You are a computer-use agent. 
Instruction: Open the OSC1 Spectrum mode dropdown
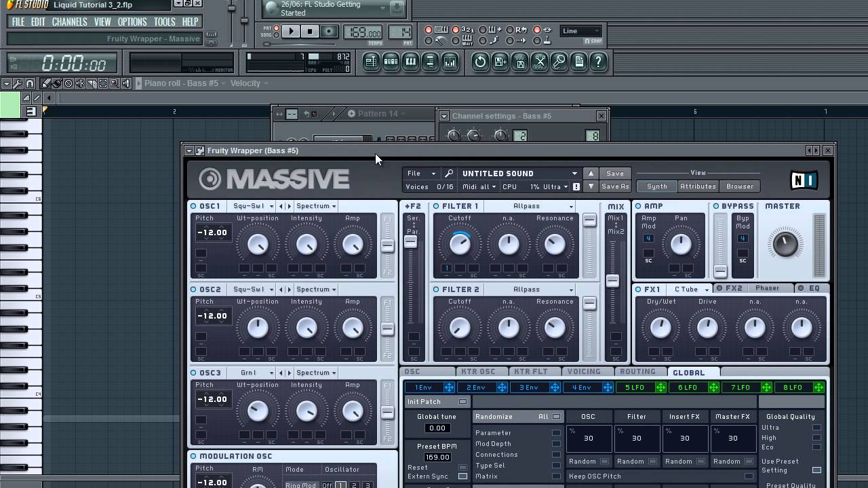pyautogui.click(x=315, y=206)
